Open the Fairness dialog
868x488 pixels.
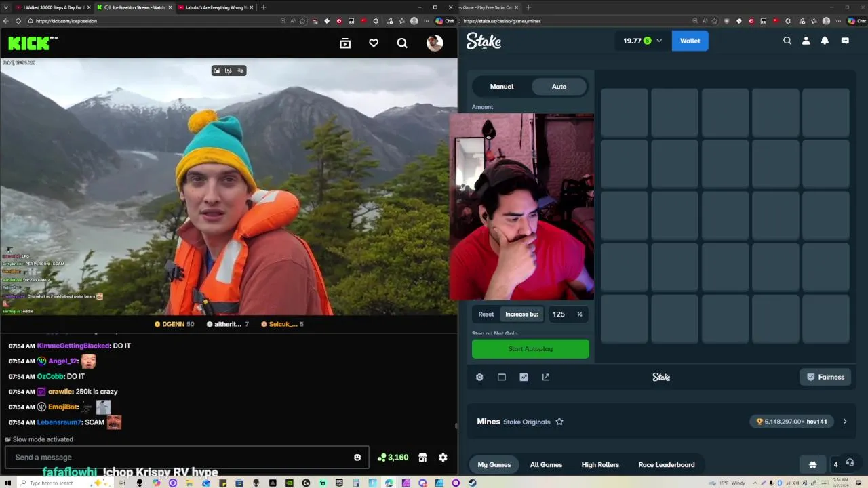coord(825,377)
